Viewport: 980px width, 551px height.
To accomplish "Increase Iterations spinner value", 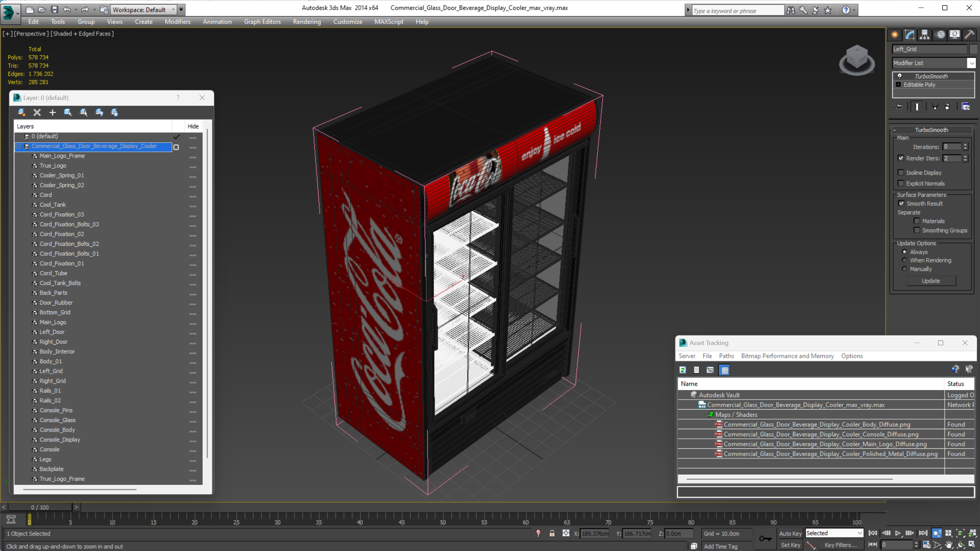I will click(x=965, y=145).
